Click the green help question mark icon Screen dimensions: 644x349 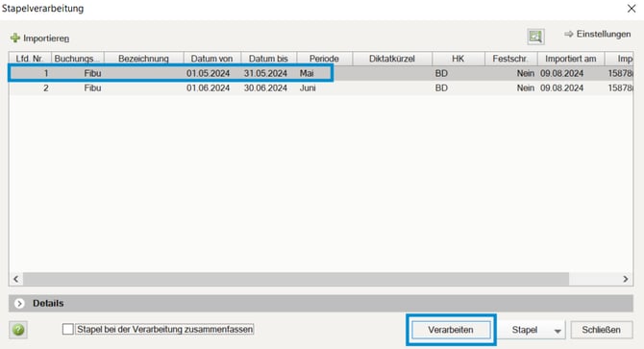pyautogui.click(x=18, y=330)
